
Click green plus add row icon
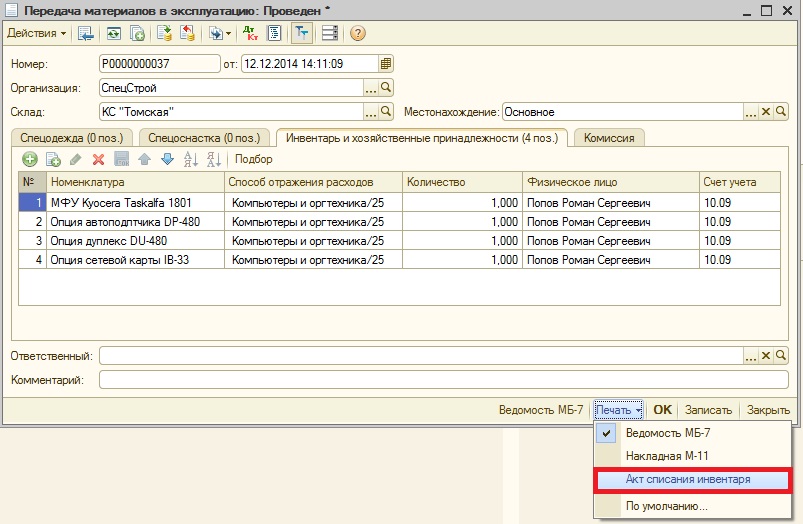click(x=30, y=159)
